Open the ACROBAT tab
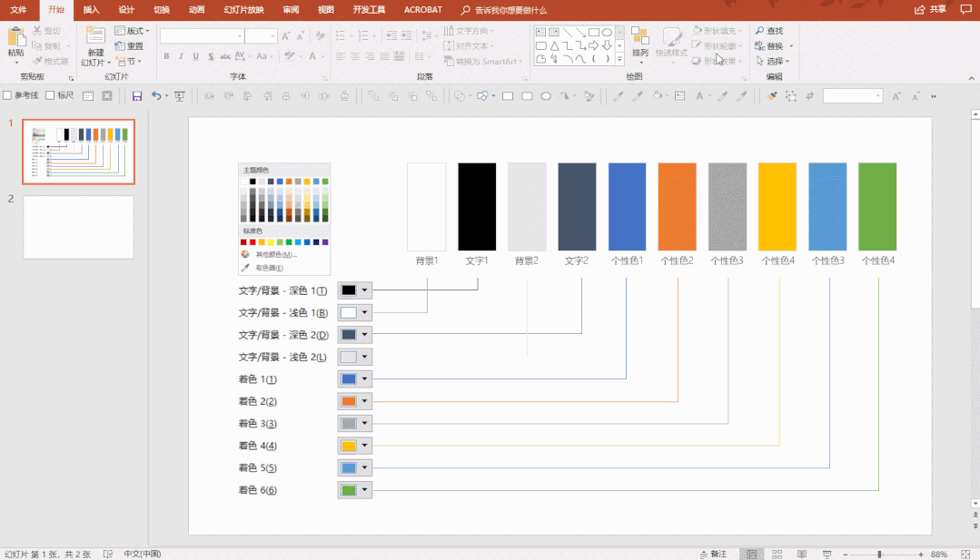The height and width of the screenshot is (560, 980). click(423, 10)
